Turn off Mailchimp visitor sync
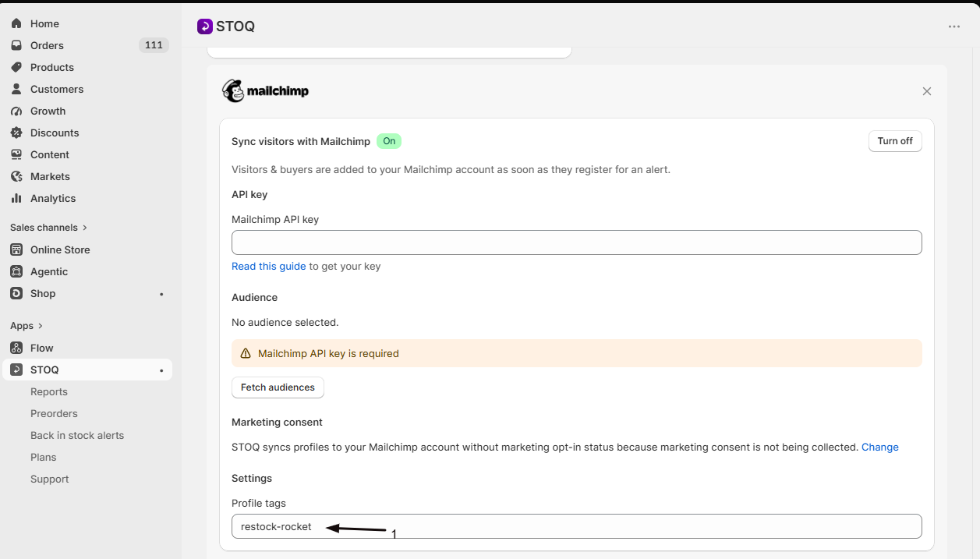The width and height of the screenshot is (980, 559). [x=895, y=141]
